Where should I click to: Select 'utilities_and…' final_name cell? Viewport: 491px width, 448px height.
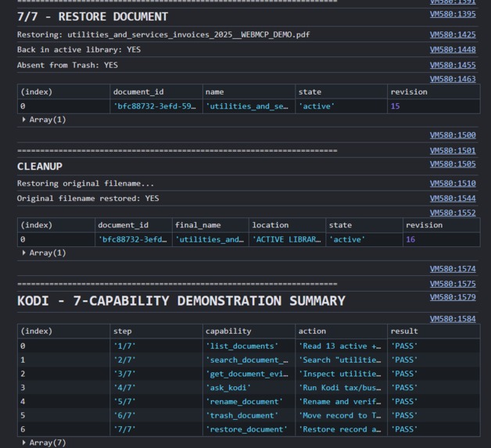pos(210,240)
